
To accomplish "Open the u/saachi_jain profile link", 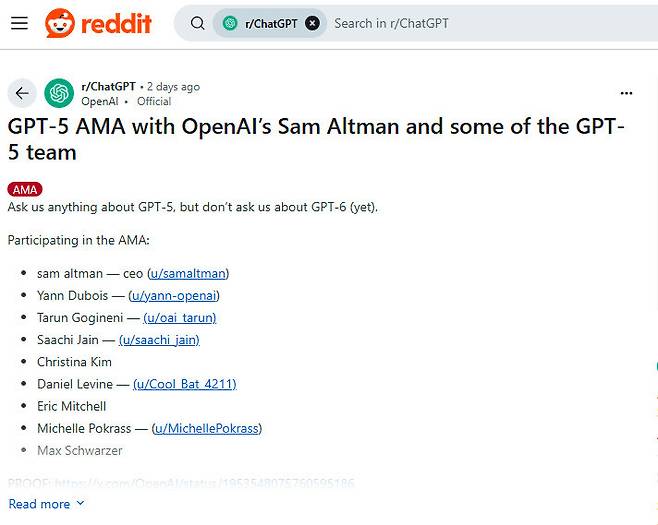I will pyautogui.click(x=159, y=339).
